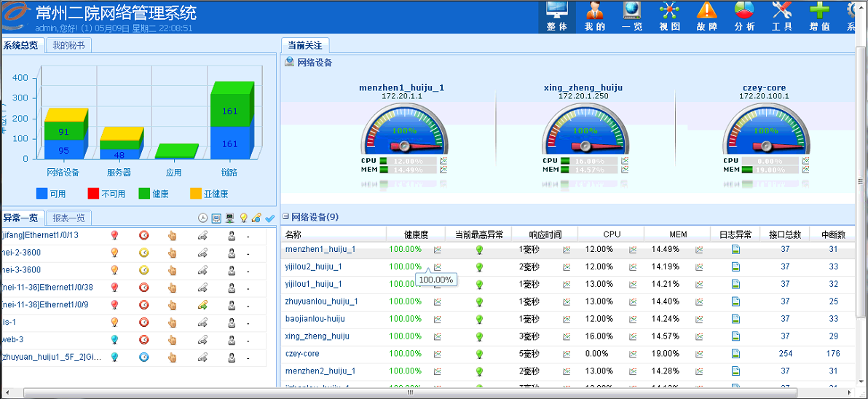The height and width of the screenshot is (399, 868).
Task: Sort the table by the 健康度 column header
Action: pos(417,234)
